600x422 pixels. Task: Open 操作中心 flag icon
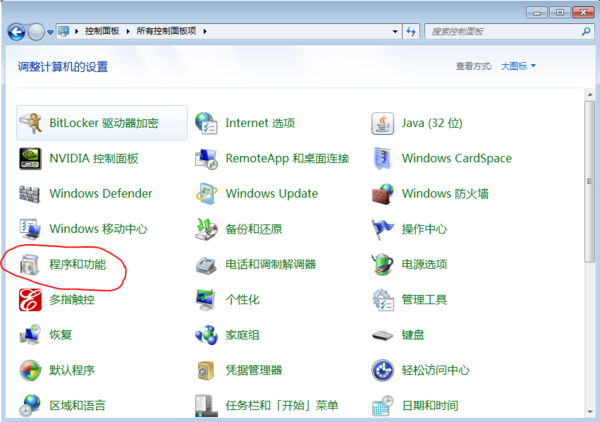pyautogui.click(x=382, y=229)
